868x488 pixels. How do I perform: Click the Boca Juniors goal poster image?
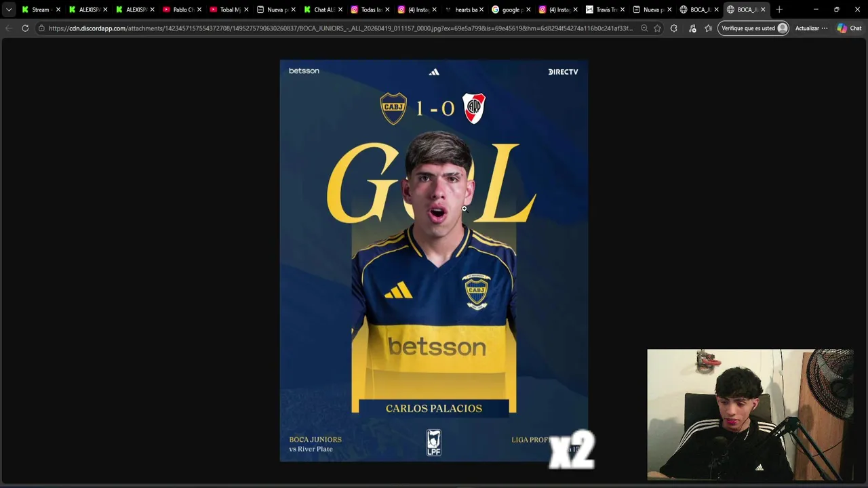pyautogui.click(x=434, y=260)
